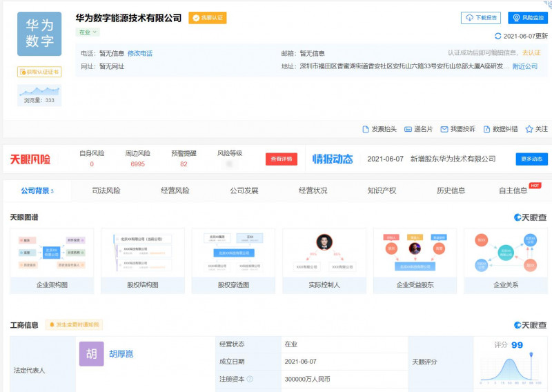Image resolution: width=552 pixels, height=392 pixels.
Task: Switch to the 司法风险 tab
Action: click(x=106, y=190)
